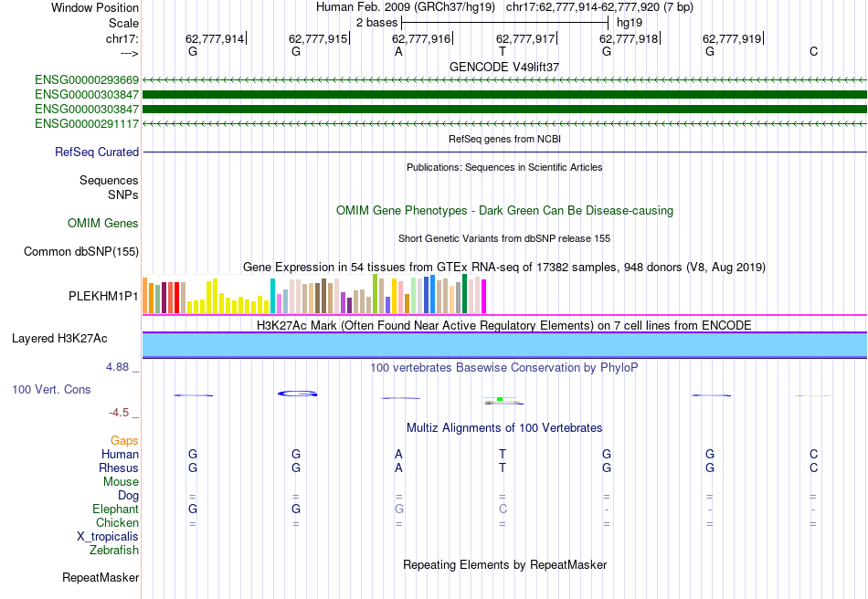Click the -4.5 PhyloP lower scale value

119,413
